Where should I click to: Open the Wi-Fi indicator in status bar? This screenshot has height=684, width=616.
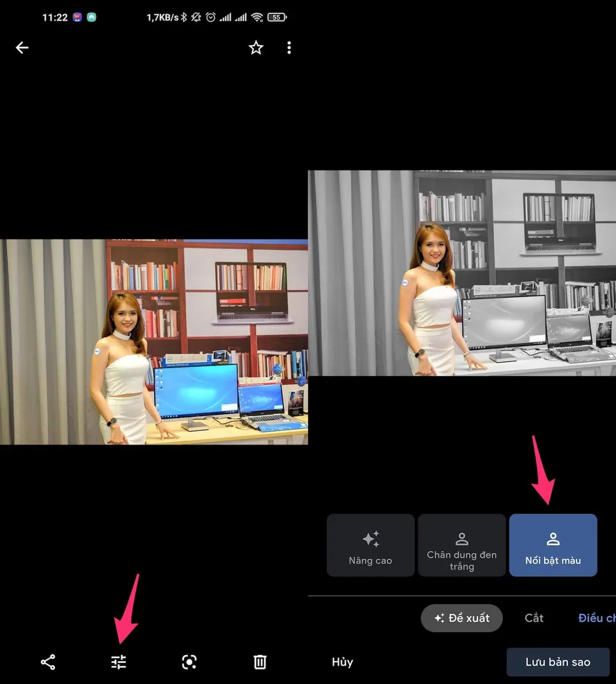tap(259, 17)
